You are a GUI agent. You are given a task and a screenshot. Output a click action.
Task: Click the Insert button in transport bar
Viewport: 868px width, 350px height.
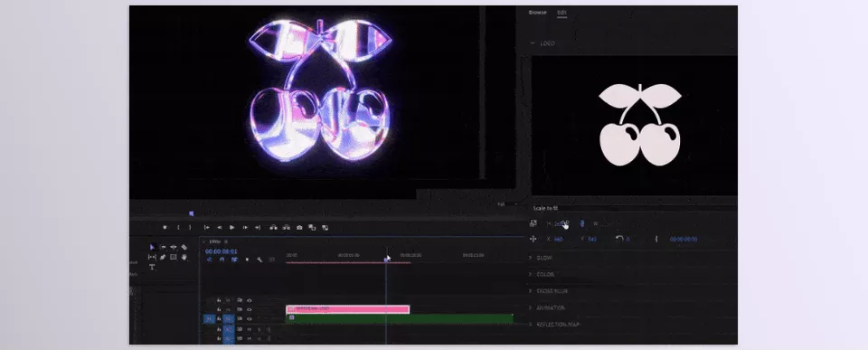[x=312, y=228]
